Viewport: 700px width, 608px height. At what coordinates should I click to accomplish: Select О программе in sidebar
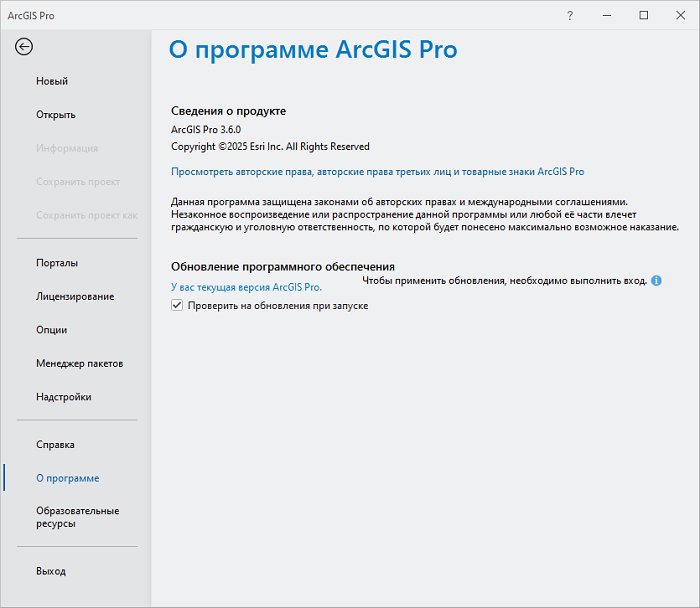coord(68,478)
